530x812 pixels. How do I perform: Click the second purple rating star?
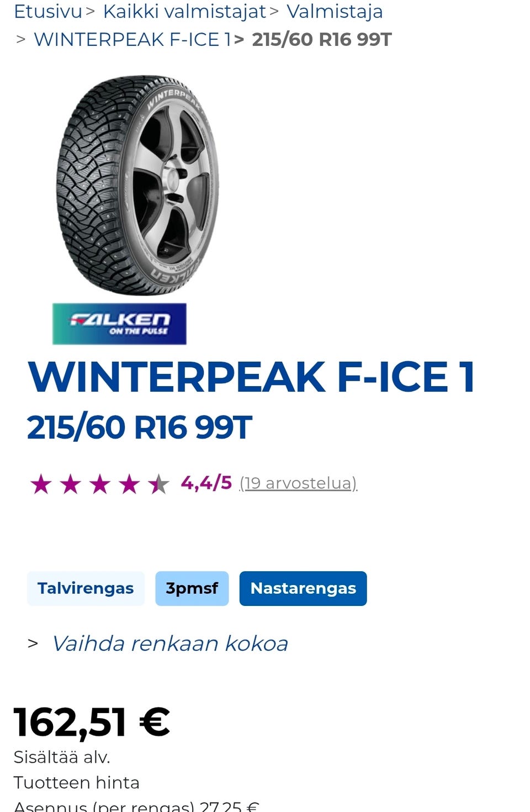tap(70, 484)
